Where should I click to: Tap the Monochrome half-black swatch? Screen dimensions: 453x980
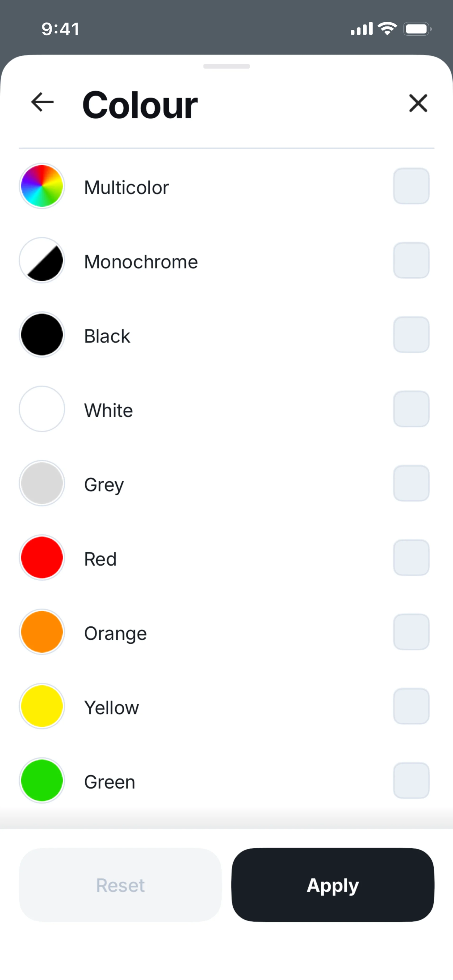tap(42, 261)
